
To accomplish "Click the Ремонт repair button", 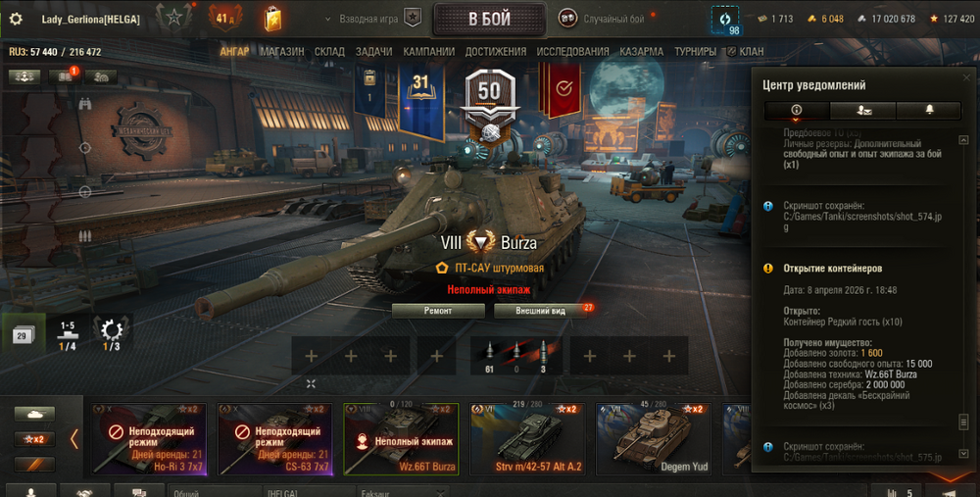I will [x=438, y=311].
